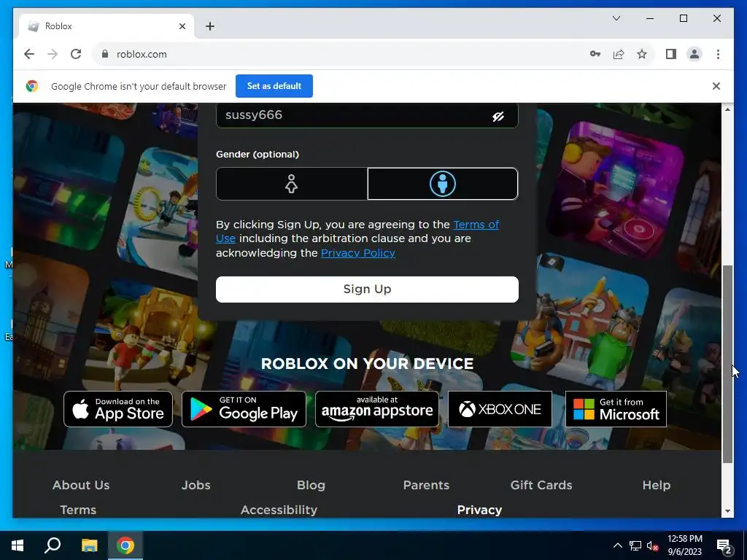
Task: Open the Help footer link
Action: pos(656,485)
